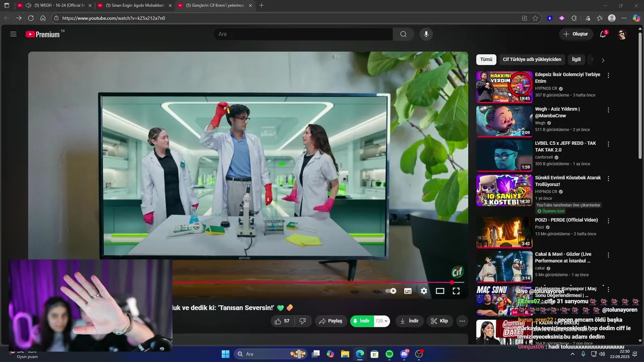Image resolution: width=644 pixels, height=362 pixels.
Task: Open options for Cakal & Mavi Gözler video
Action: pyautogui.click(x=608, y=255)
